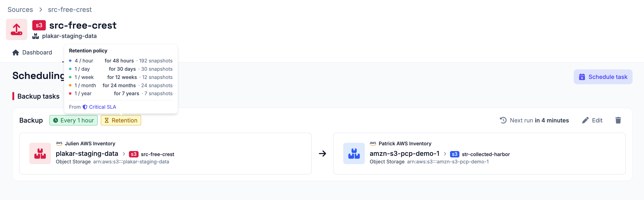This screenshot has height=200, width=644.
Task: Click the Schedule task button
Action: (603, 77)
